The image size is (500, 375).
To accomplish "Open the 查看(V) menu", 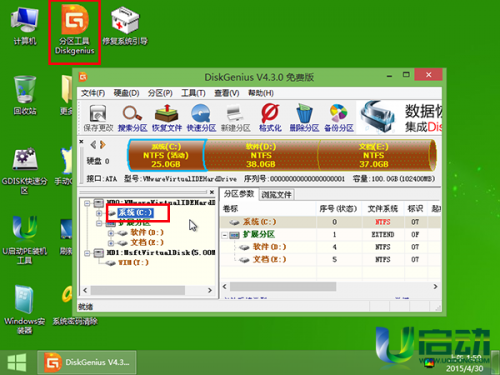I will click(x=227, y=93).
